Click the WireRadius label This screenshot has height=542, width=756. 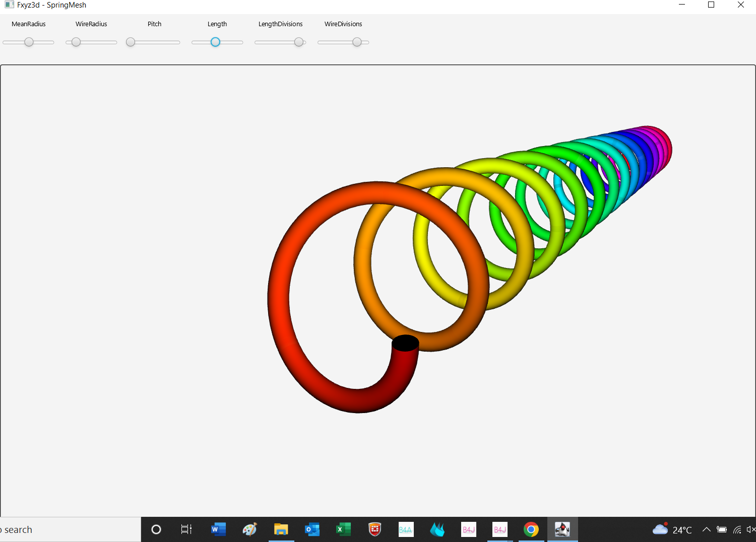pyautogui.click(x=91, y=24)
